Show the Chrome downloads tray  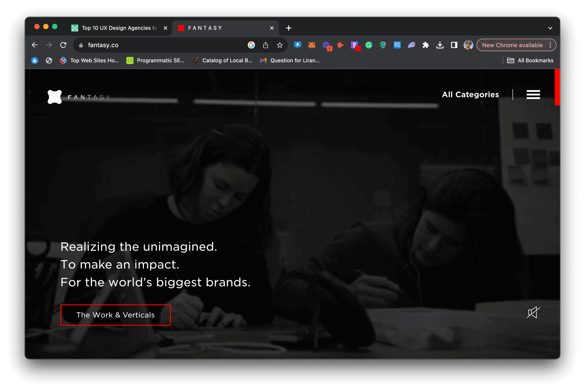pos(440,45)
